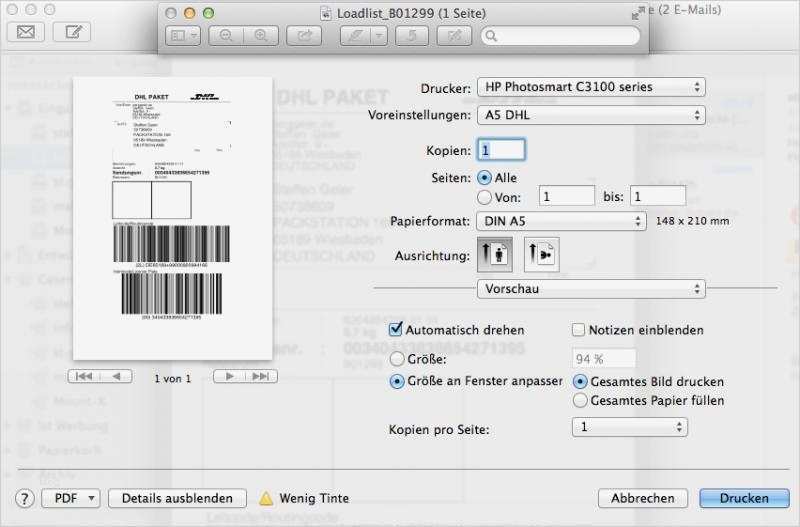Select Gesamtes Bild drucken radio button
This screenshot has width=800, height=527.
point(580,382)
